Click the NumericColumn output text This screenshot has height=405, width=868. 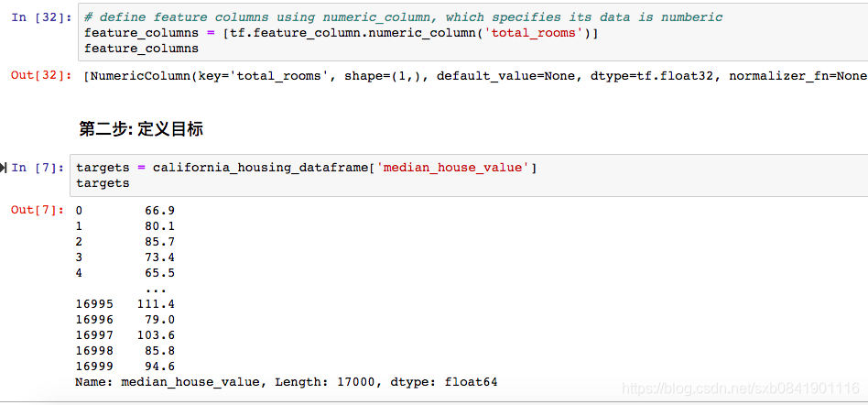coord(475,75)
